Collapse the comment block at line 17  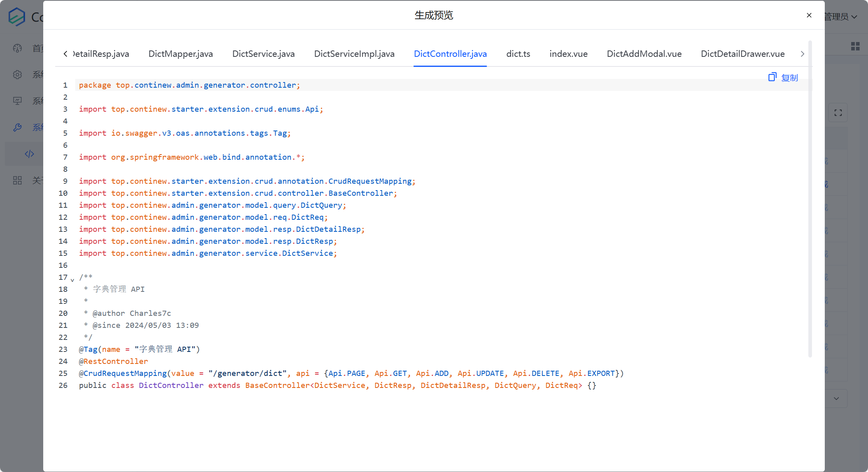coord(72,280)
